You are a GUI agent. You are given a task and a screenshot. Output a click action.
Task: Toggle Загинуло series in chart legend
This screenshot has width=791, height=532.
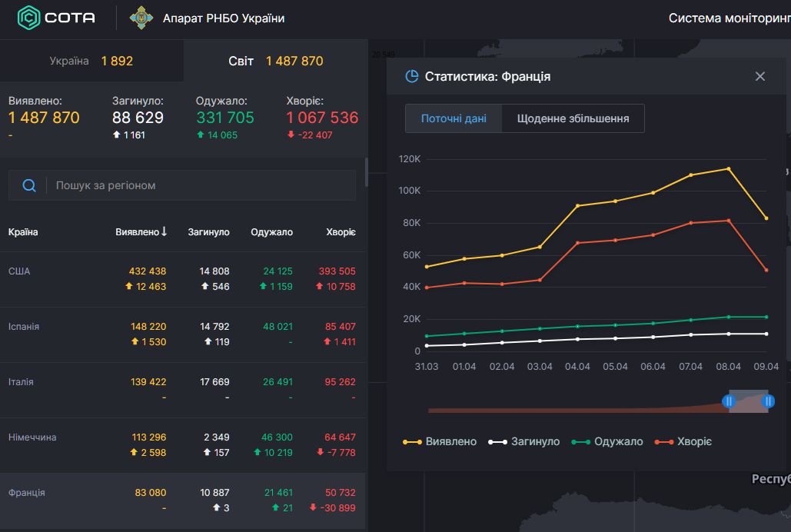click(x=524, y=441)
